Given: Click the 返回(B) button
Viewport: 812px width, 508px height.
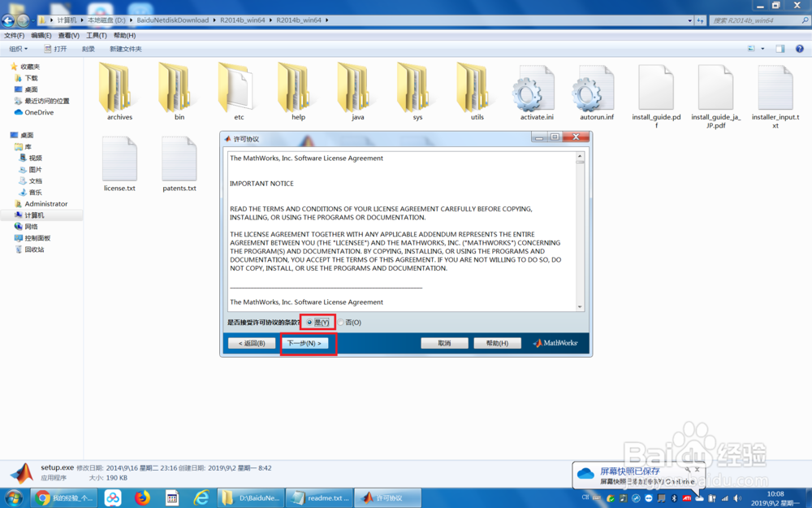Looking at the screenshot, I should point(252,343).
